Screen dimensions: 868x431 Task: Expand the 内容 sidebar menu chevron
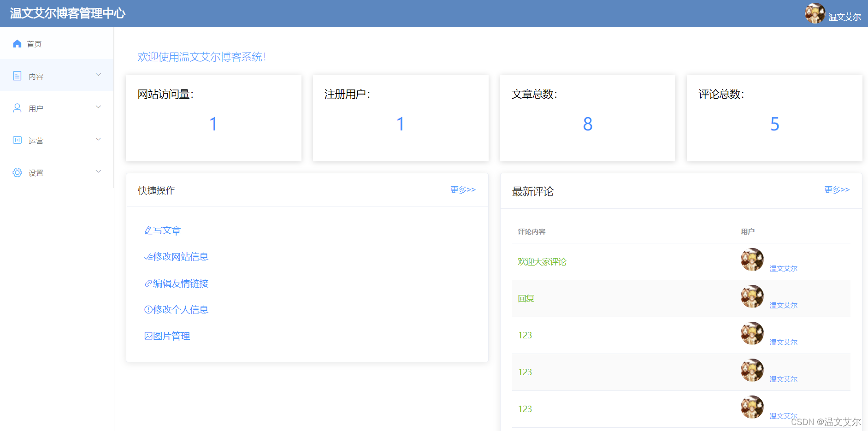click(x=98, y=75)
